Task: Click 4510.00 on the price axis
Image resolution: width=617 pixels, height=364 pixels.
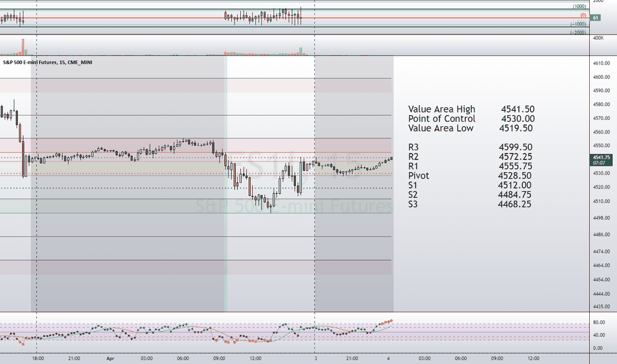Action: tap(601, 201)
